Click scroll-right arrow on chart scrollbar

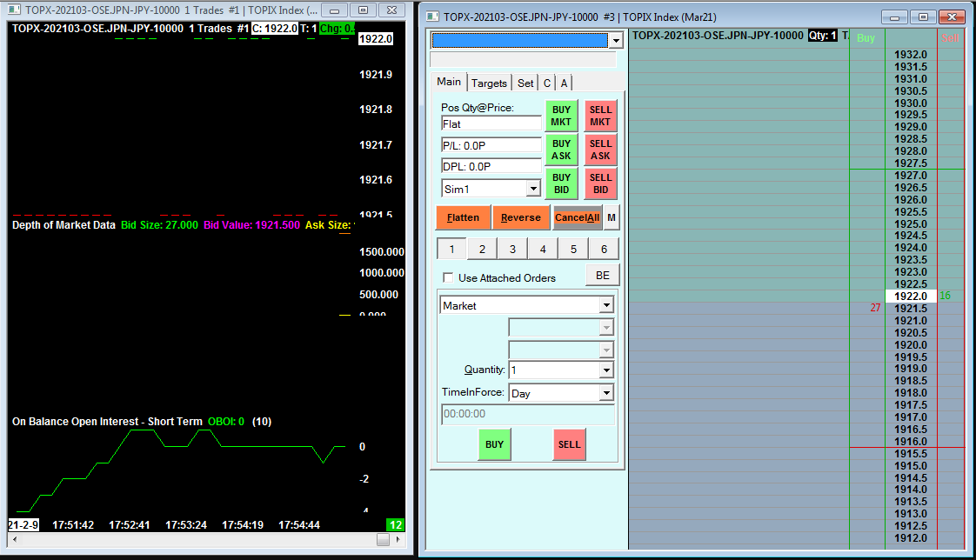[398, 539]
